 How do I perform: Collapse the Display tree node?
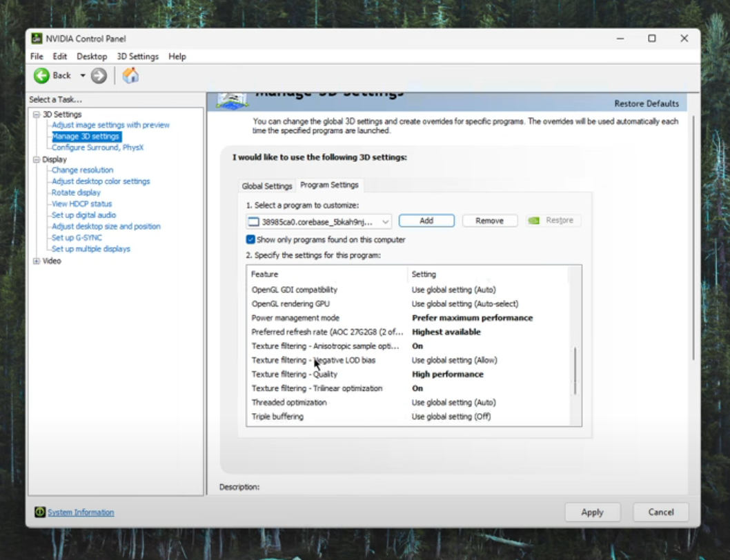(37, 159)
